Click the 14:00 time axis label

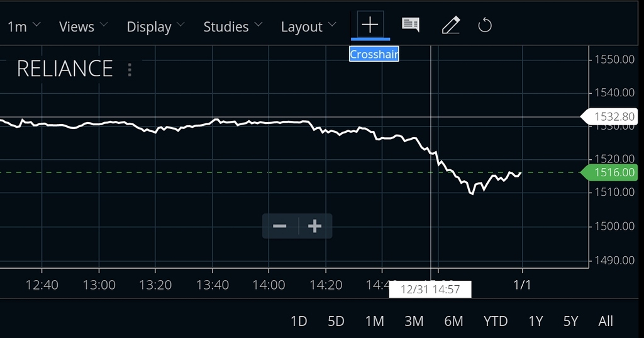pos(269,285)
